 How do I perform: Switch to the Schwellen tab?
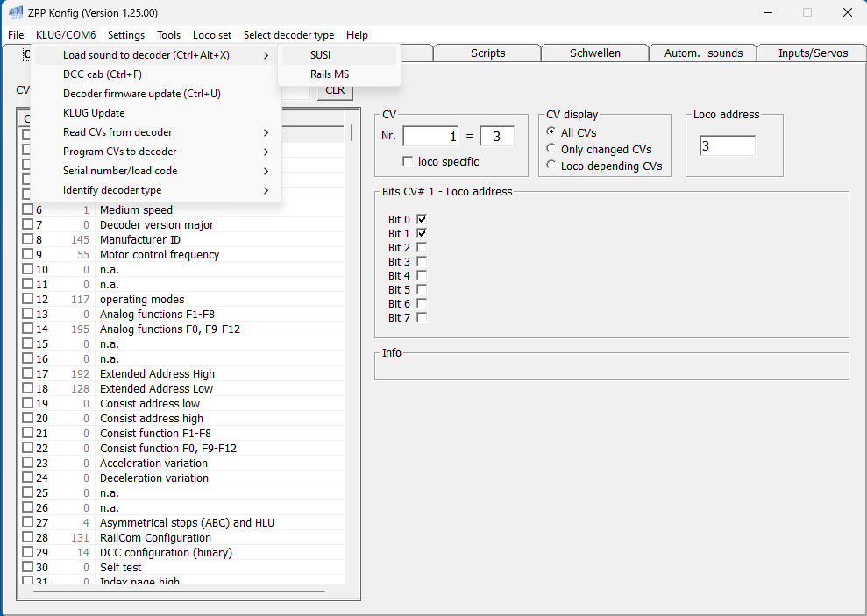pos(594,53)
